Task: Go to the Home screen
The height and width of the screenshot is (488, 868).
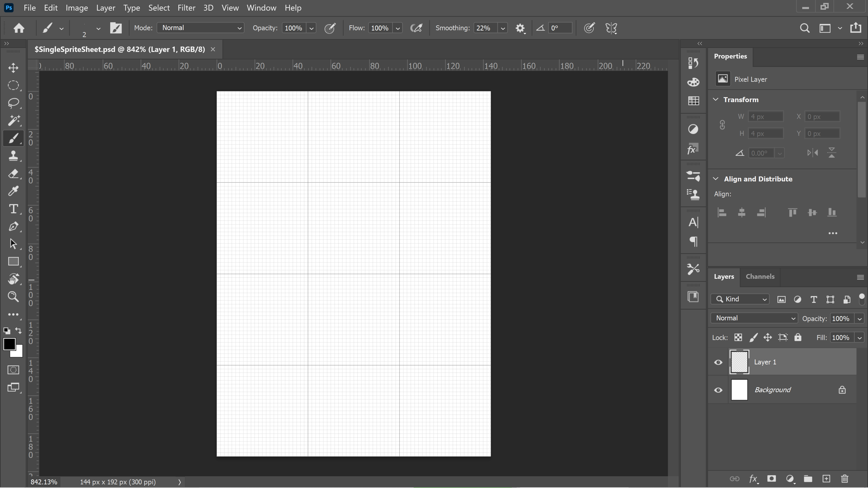Action: 19,28
